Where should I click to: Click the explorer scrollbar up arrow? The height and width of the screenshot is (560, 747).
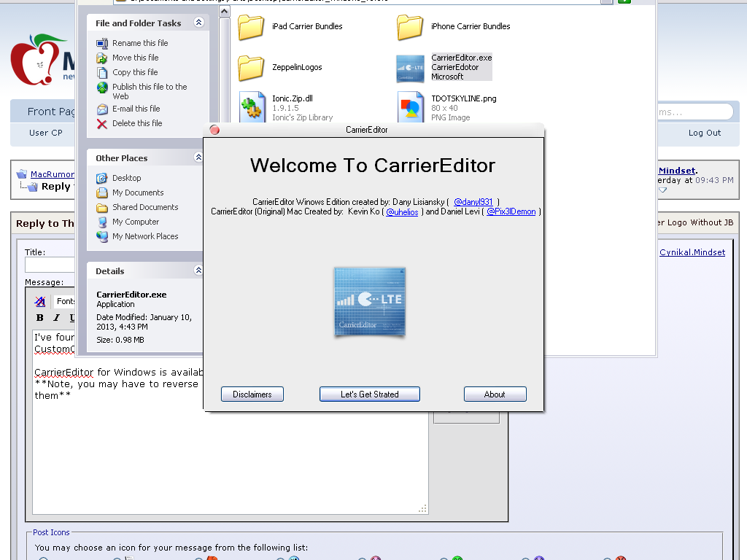[225, 11]
